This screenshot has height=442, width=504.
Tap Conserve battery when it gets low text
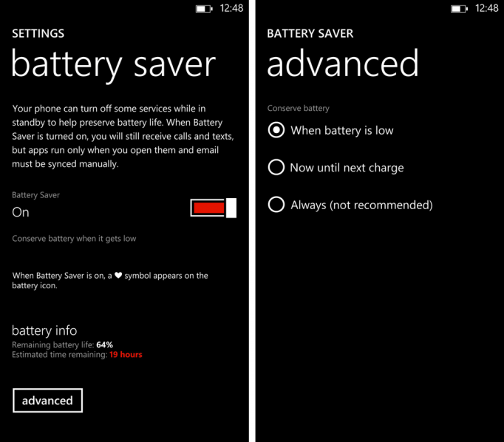[74, 239]
